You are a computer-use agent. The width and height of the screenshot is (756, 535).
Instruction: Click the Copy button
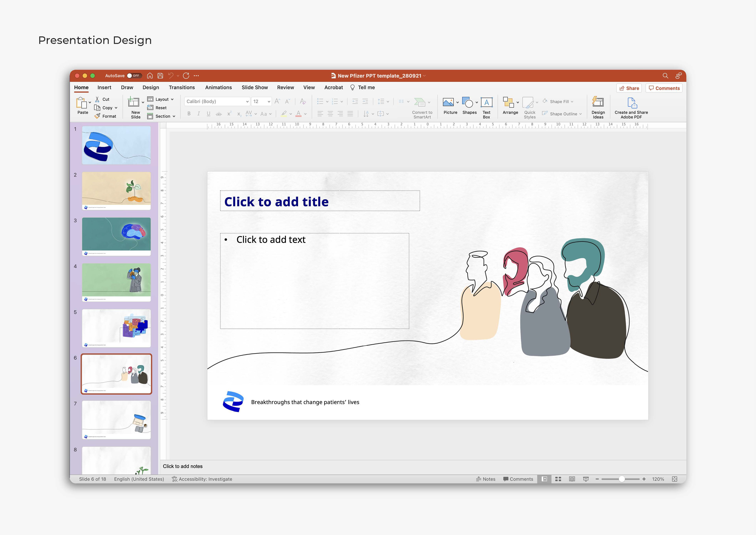coord(103,108)
